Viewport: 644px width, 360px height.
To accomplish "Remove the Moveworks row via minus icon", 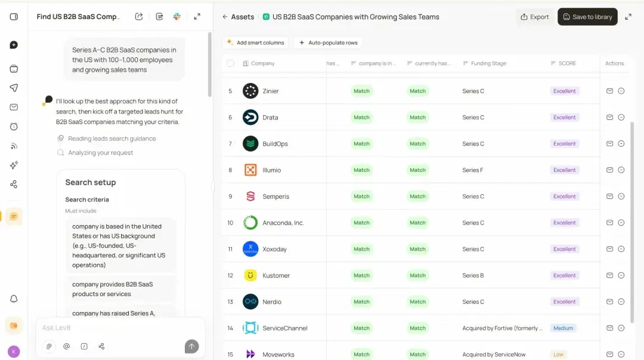I will point(621,354).
